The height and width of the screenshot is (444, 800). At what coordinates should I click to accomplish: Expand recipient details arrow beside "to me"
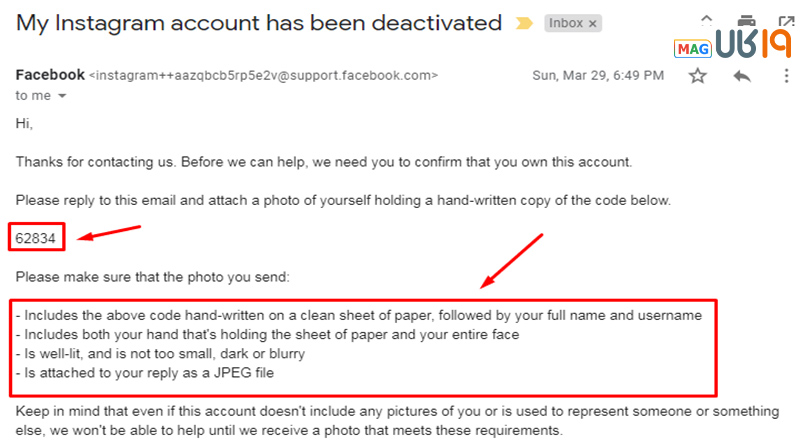[x=62, y=96]
